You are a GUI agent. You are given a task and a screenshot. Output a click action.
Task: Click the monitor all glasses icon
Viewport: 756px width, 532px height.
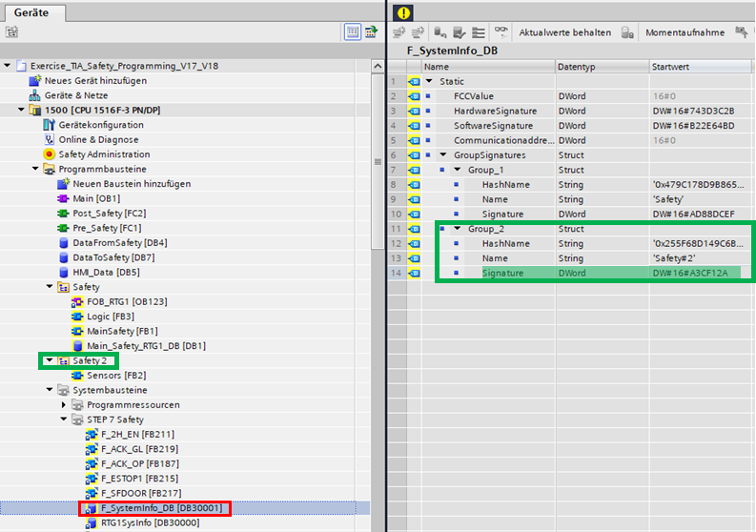[x=501, y=31]
